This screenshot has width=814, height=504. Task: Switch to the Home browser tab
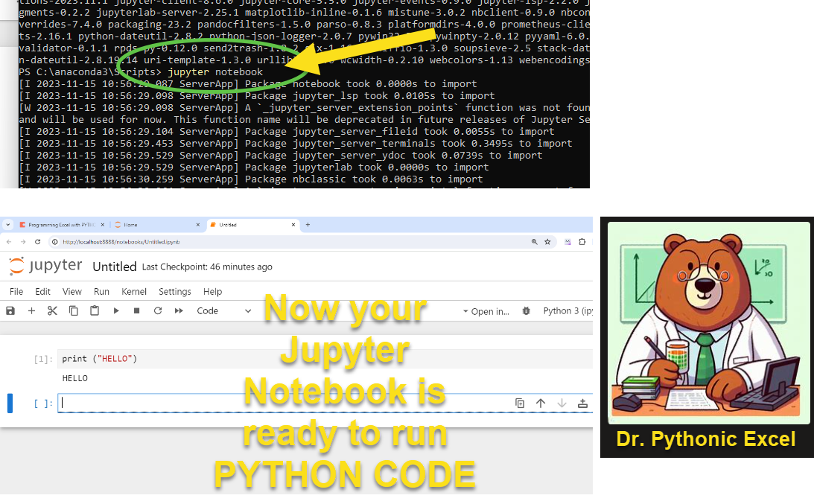[156, 225]
